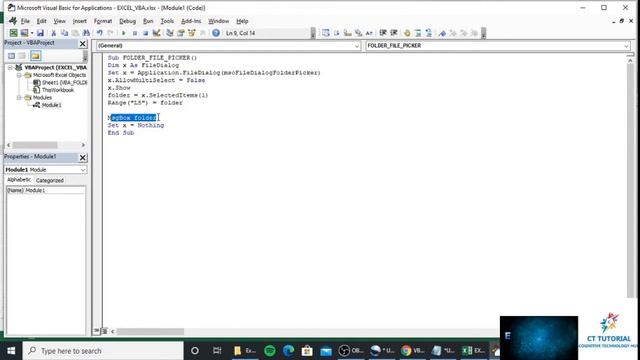Switch to Procedure View at bottom-left of code
This screenshot has height=360, width=640.
click(x=97, y=331)
